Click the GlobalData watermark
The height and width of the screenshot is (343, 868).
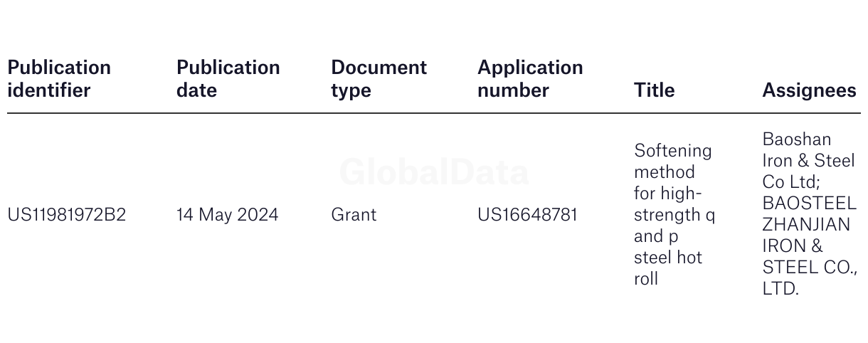point(434,172)
